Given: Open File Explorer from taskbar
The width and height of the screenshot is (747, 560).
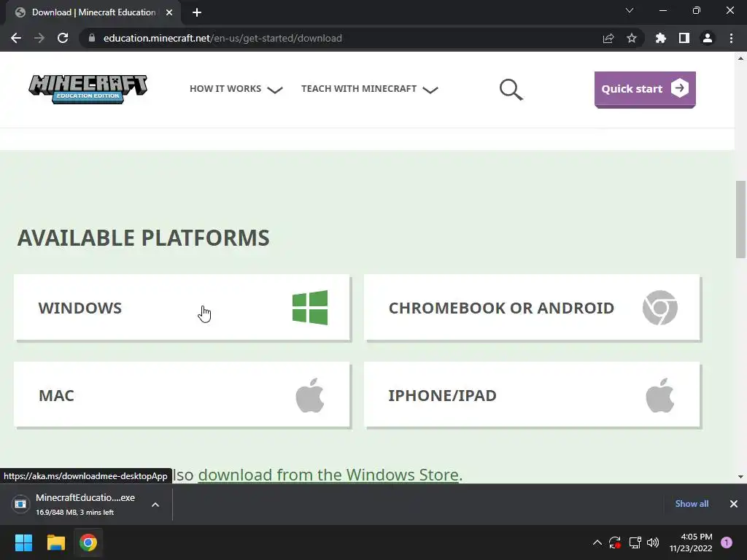Looking at the screenshot, I should tap(55, 542).
